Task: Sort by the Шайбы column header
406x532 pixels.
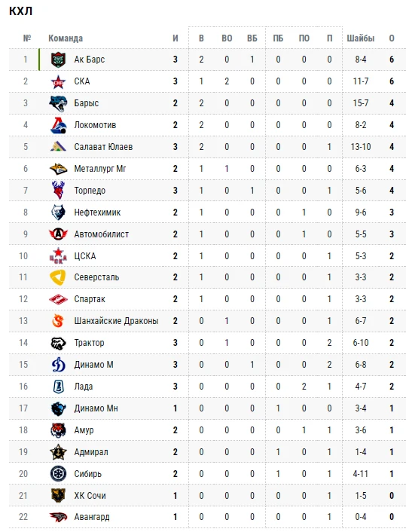Action: point(361,38)
